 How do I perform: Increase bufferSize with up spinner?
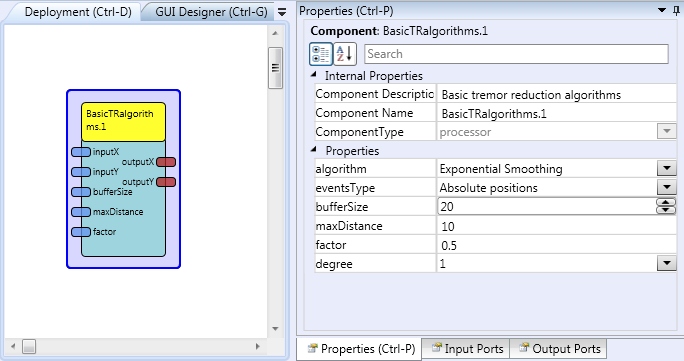point(666,202)
